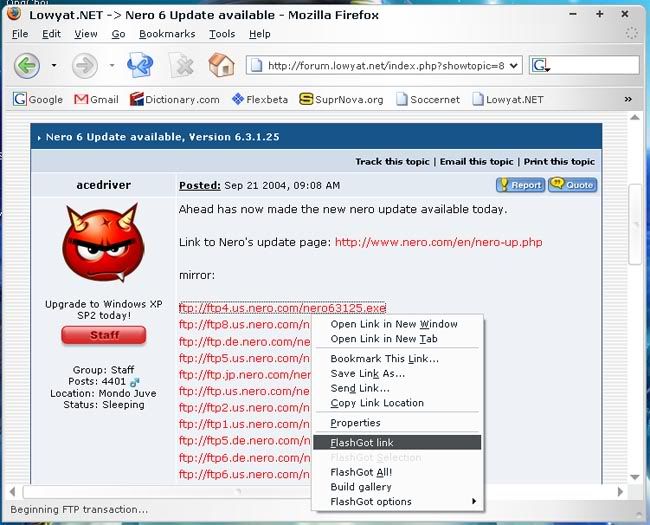Image resolution: width=650 pixels, height=525 pixels.
Task: Click the gender icon beside Posts: 4401
Action: coord(134,382)
